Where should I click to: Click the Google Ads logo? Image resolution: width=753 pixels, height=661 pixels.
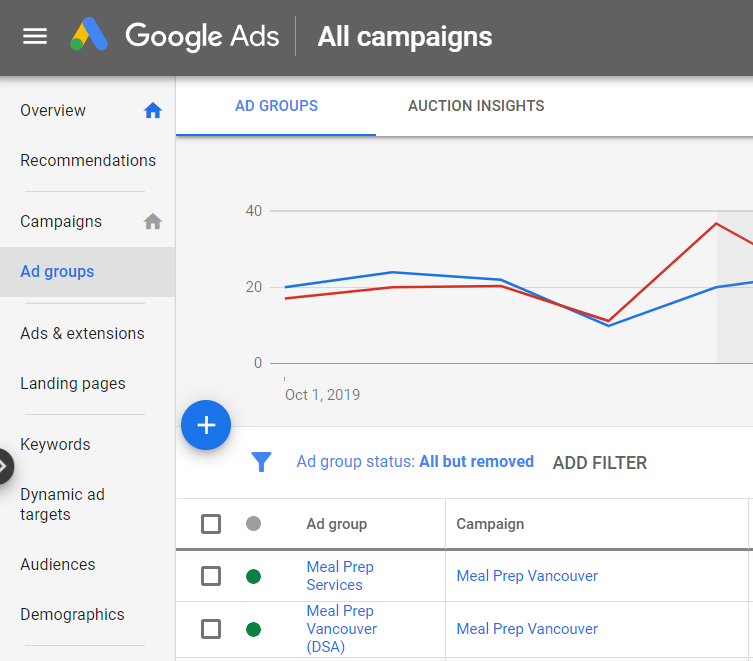tap(90, 37)
